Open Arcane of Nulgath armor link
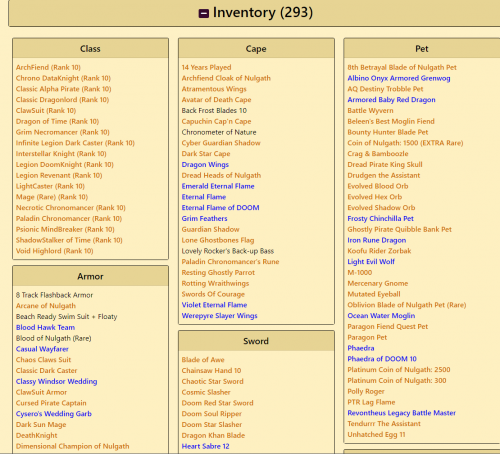 click(x=46, y=306)
